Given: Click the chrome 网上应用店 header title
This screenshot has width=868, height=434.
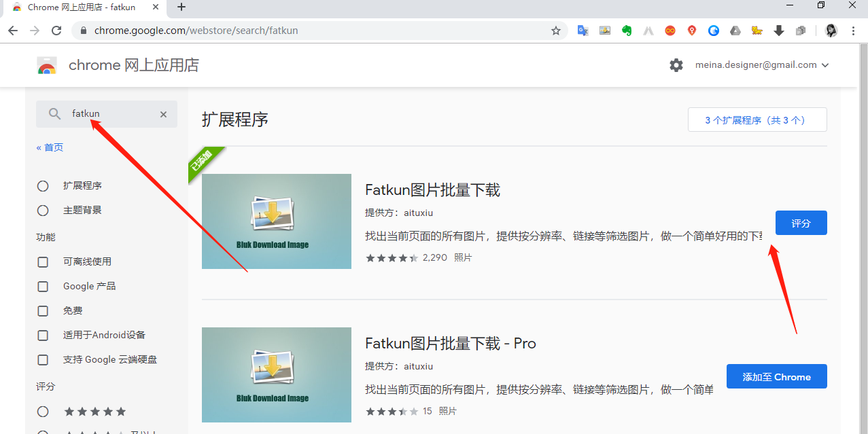Looking at the screenshot, I should [x=134, y=65].
